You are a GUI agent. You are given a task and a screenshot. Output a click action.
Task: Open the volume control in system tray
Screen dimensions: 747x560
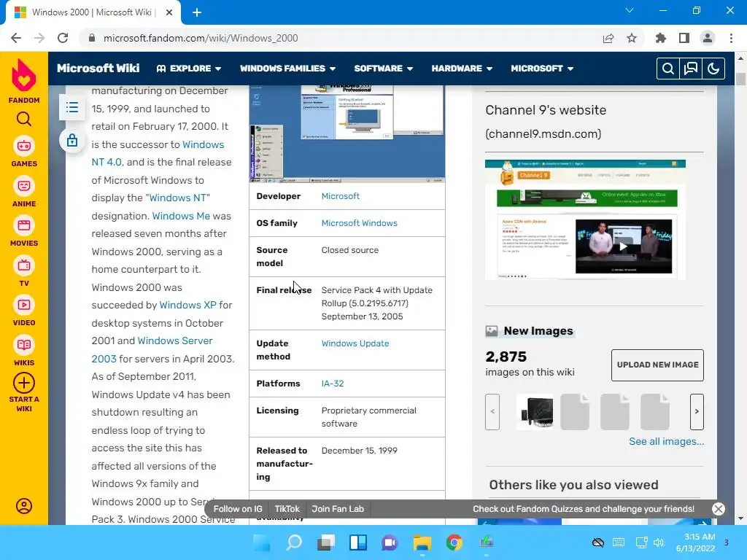(659, 542)
